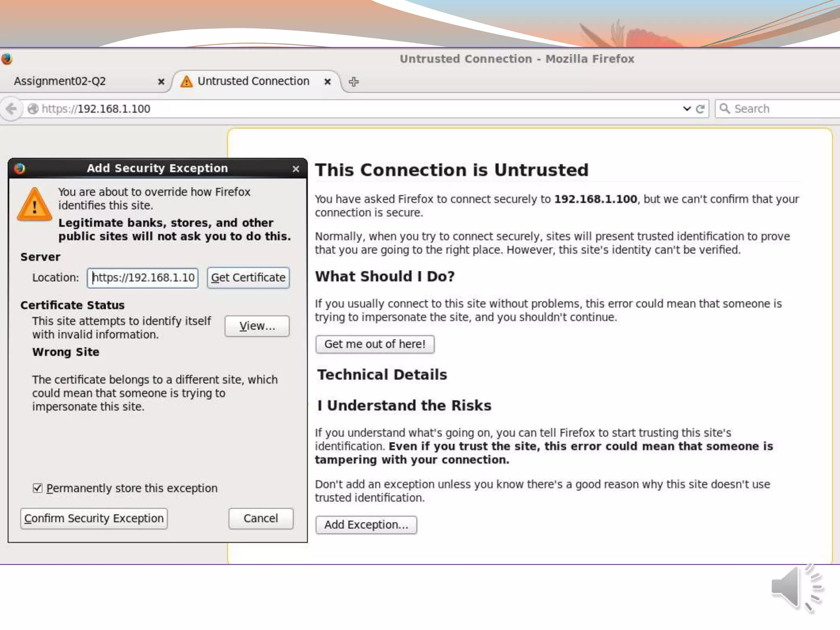Click the globe site identity icon
The image size is (840, 630).
[33, 109]
